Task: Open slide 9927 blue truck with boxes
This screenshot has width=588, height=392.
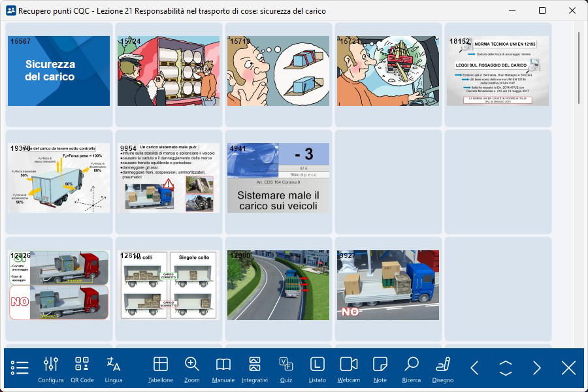Action: click(388, 285)
